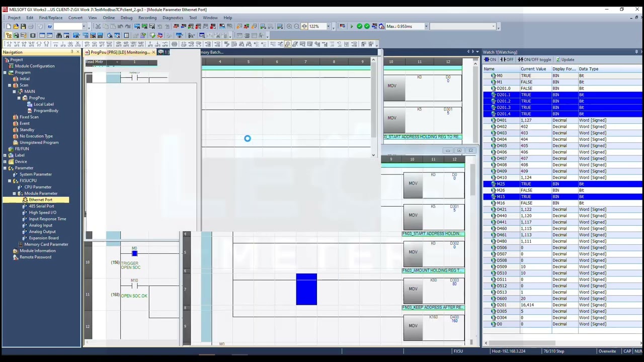Image resolution: width=644 pixels, height=362 pixels.
Task: Collapse the MAIN tree node
Action: 15,92
